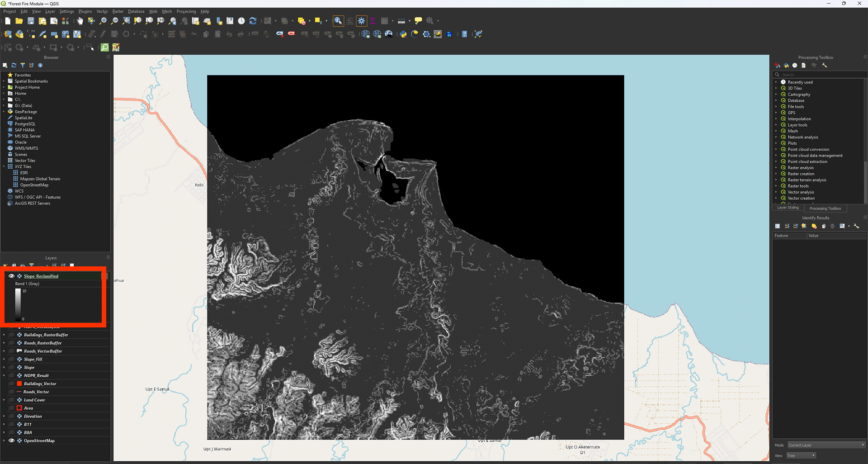Expand the Land Cover layer legend

[x=4, y=400]
